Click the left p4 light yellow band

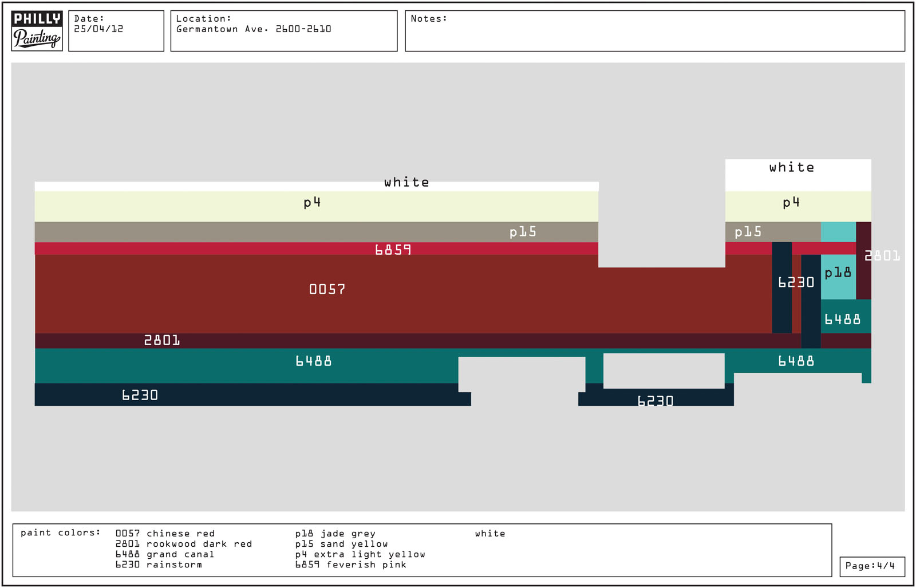317,206
